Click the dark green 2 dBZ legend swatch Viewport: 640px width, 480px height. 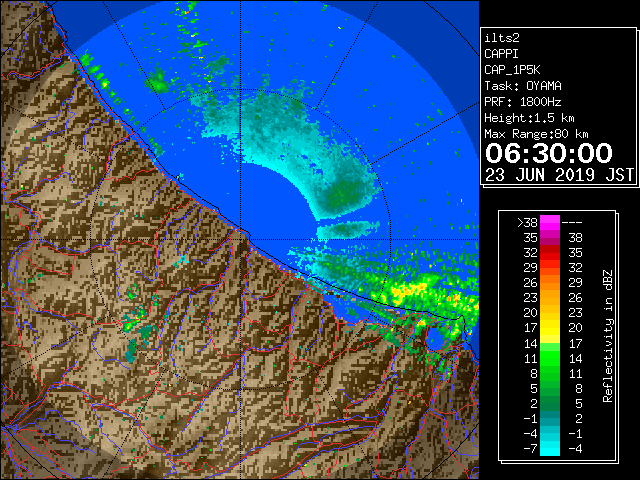click(x=550, y=403)
